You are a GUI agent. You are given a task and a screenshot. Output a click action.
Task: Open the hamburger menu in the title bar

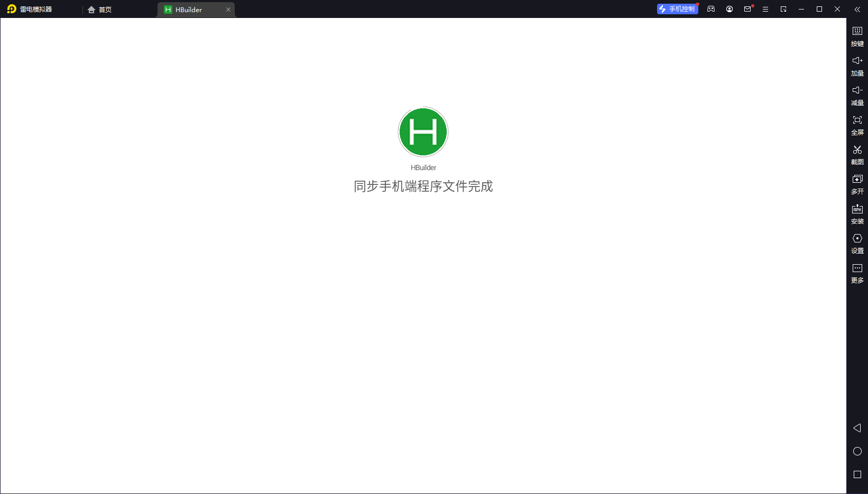coord(765,9)
